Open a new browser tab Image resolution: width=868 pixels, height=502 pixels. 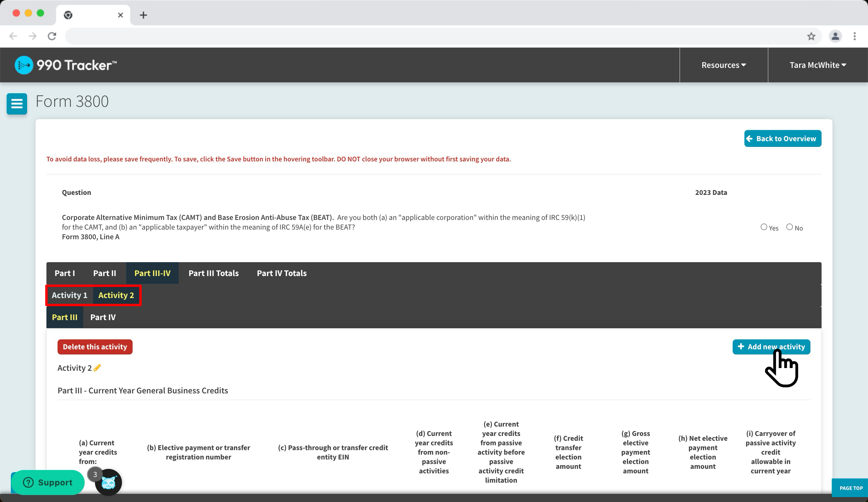click(144, 15)
